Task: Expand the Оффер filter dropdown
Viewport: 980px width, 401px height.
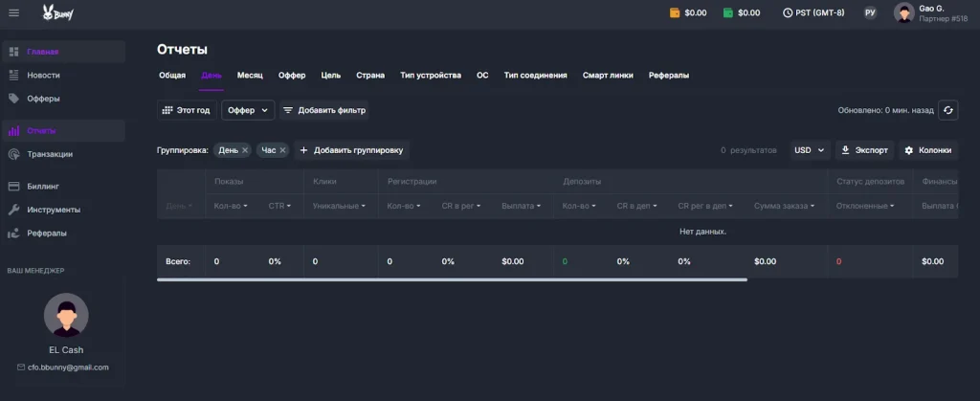Action: coord(248,110)
